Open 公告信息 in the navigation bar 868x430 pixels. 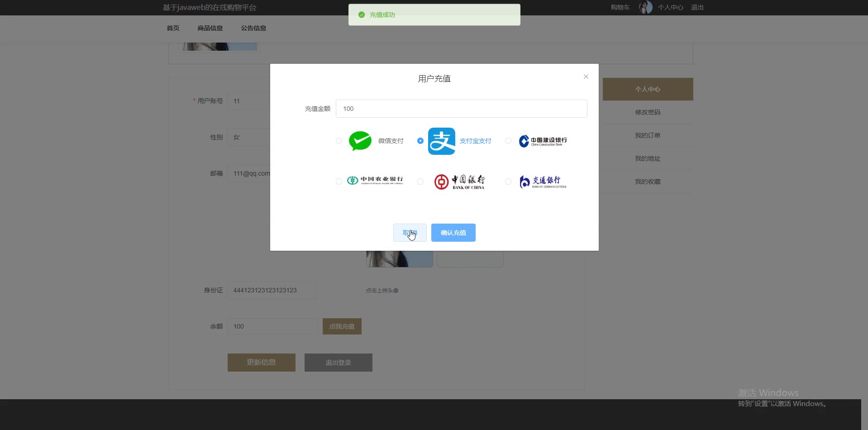253,28
